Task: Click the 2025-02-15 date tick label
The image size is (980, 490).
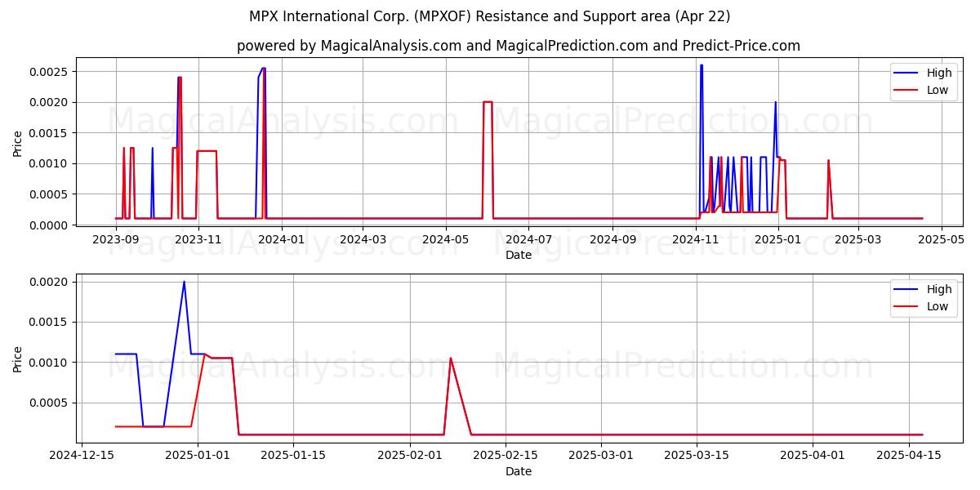Action: coord(505,456)
